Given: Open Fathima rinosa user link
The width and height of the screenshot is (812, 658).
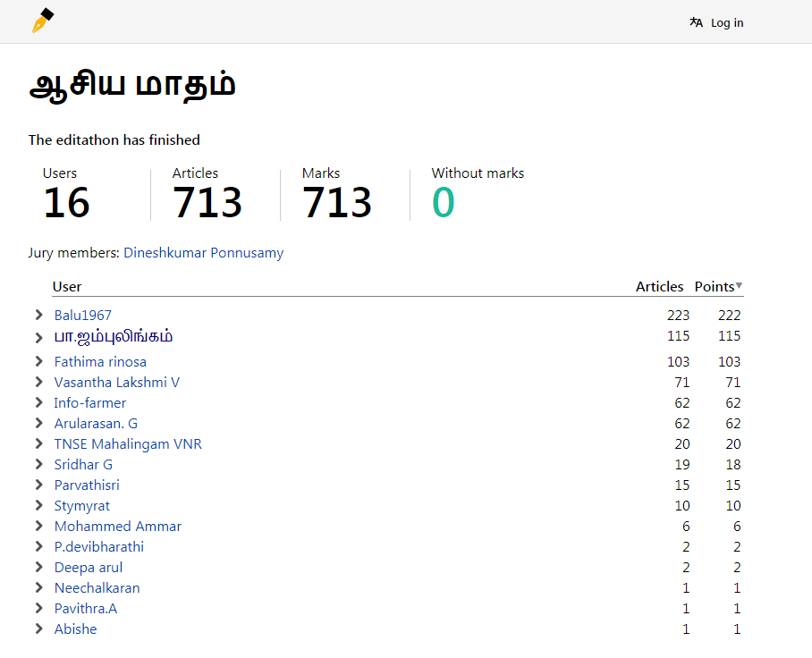Looking at the screenshot, I should pyautogui.click(x=100, y=362).
